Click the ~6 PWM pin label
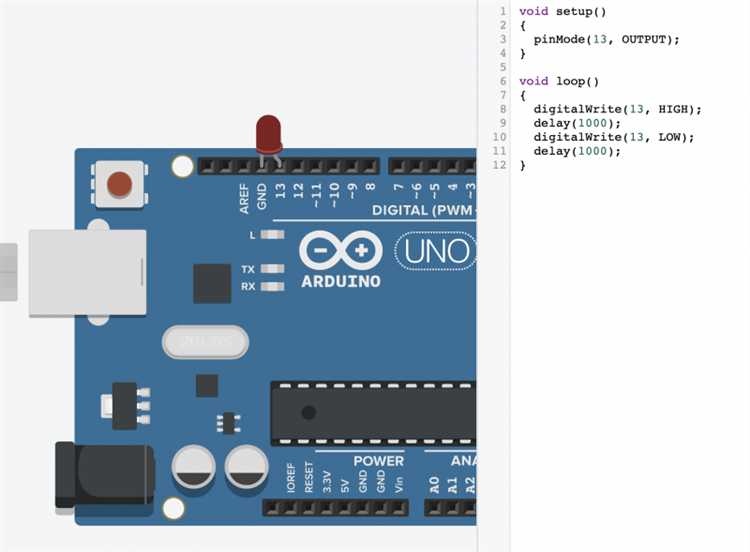750x552 pixels. (x=416, y=191)
